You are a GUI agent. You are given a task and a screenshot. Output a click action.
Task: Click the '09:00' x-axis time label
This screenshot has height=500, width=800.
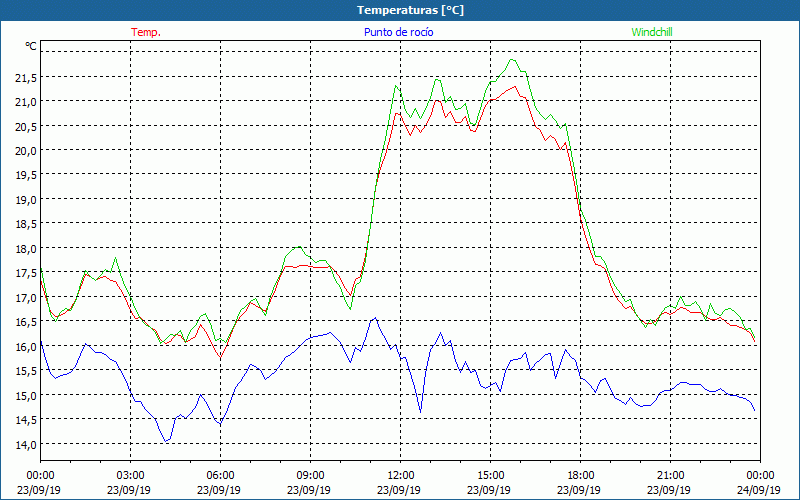click(310, 476)
